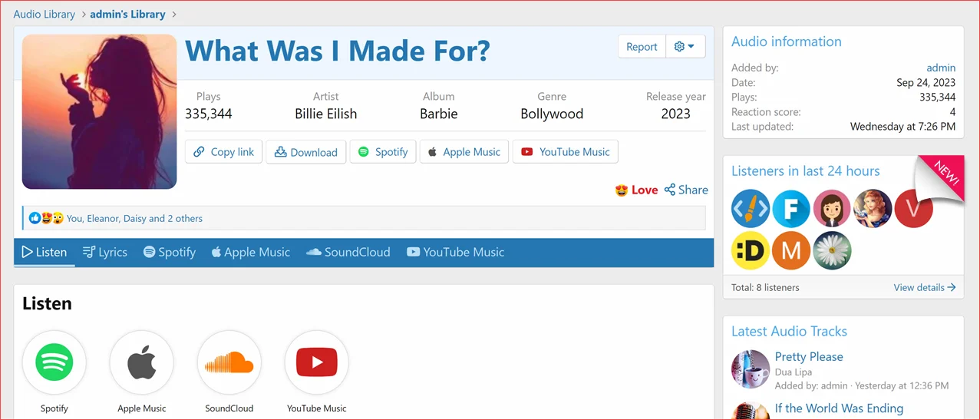Expand the gear settings dropdown
Viewport: 980px width, 420px height.
pos(685,47)
